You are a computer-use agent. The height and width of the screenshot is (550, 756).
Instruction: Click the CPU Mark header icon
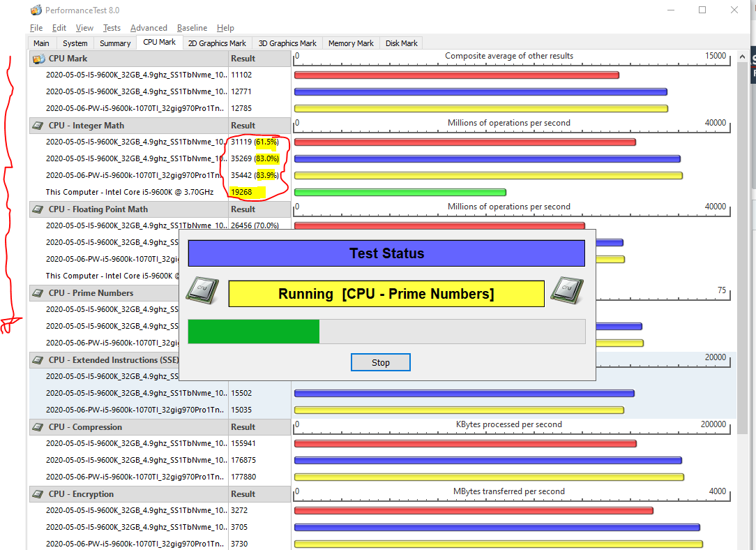[x=38, y=59]
